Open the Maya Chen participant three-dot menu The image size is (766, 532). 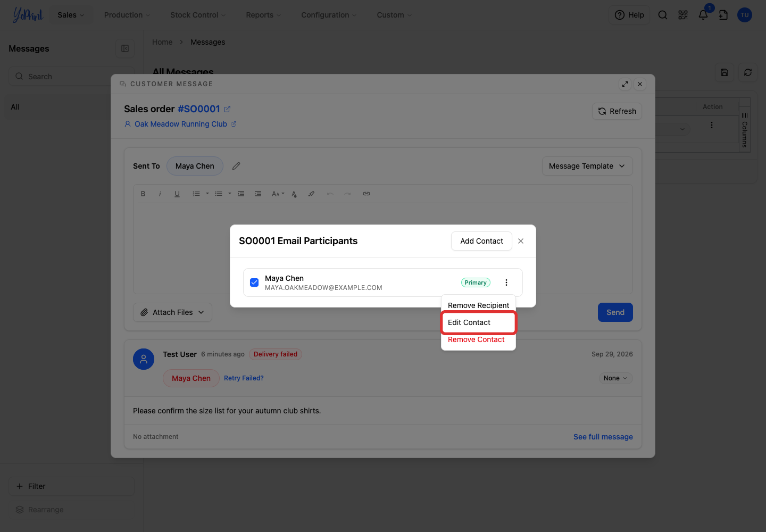(506, 282)
